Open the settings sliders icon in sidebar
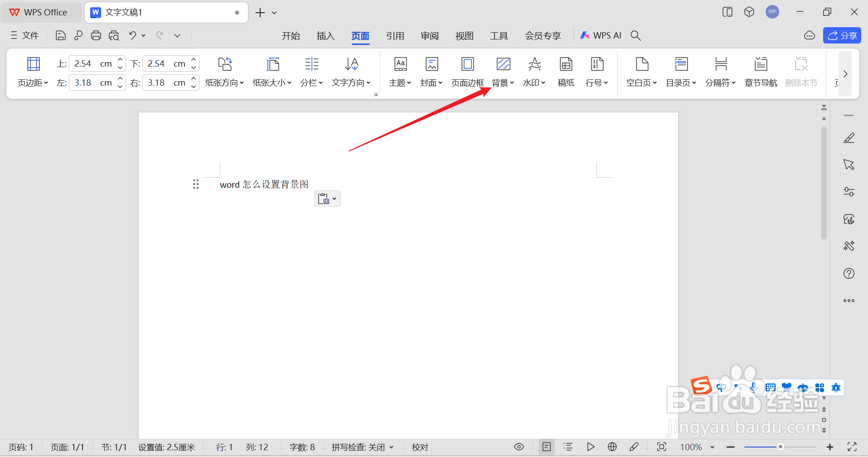This screenshot has height=457, width=868. pyautogui.click(x=849, y=192)
